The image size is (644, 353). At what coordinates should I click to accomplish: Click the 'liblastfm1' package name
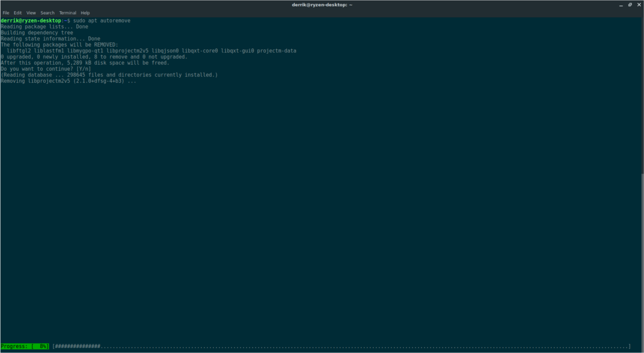(49, 51)
